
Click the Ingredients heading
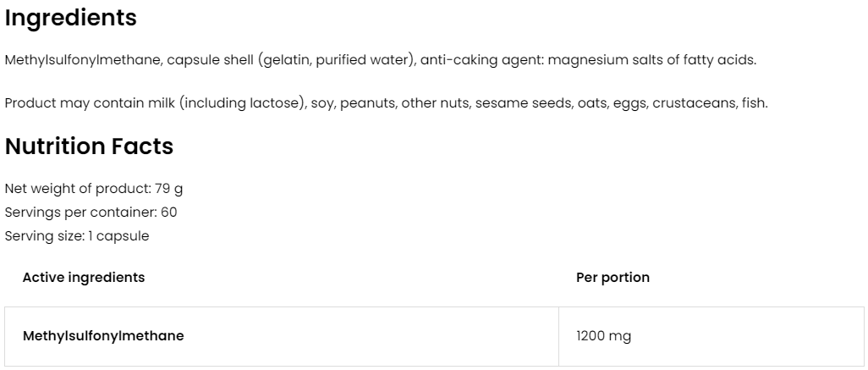click(x=71, y=18)
